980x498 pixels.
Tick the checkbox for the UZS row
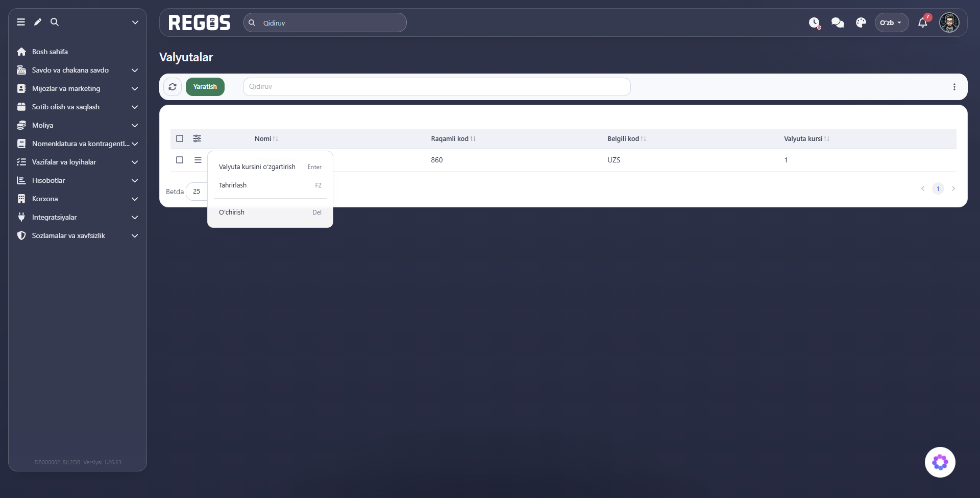click(180, 160)
